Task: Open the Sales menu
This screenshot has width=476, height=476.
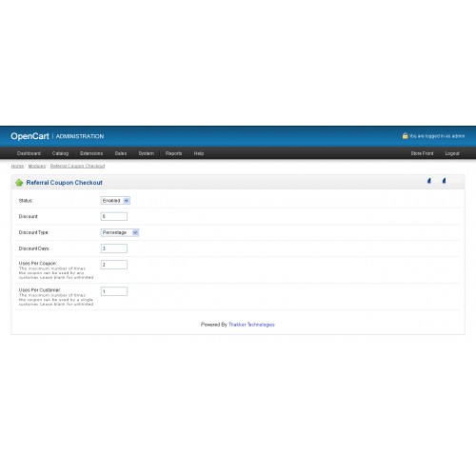Action: (x=121, y=153)
